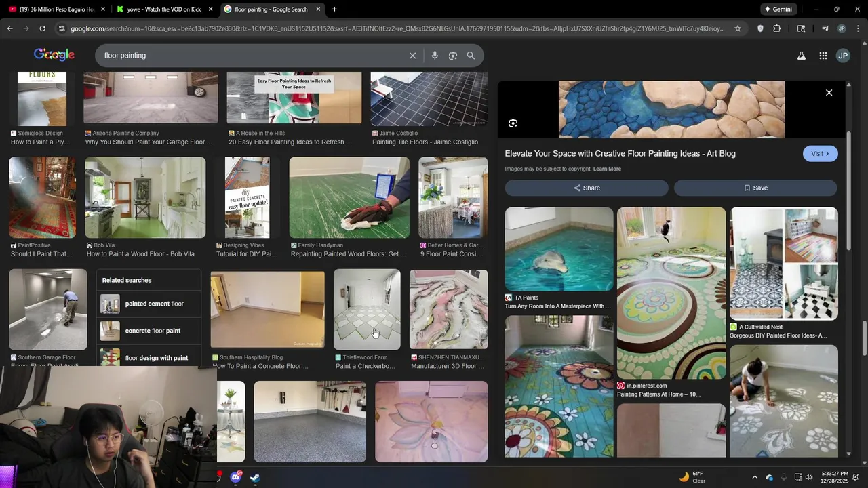Open the weather widget showing 61°F Clear

(692, 477)
